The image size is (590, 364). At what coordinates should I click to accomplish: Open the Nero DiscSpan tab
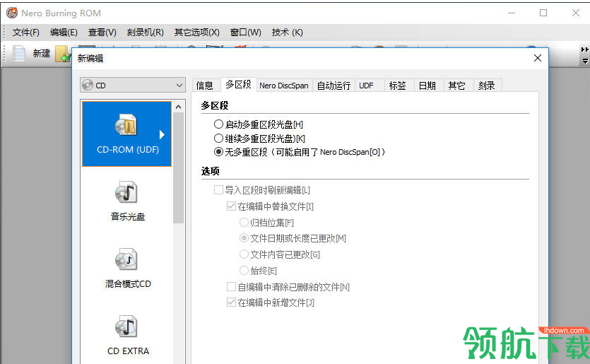point(284,86)
